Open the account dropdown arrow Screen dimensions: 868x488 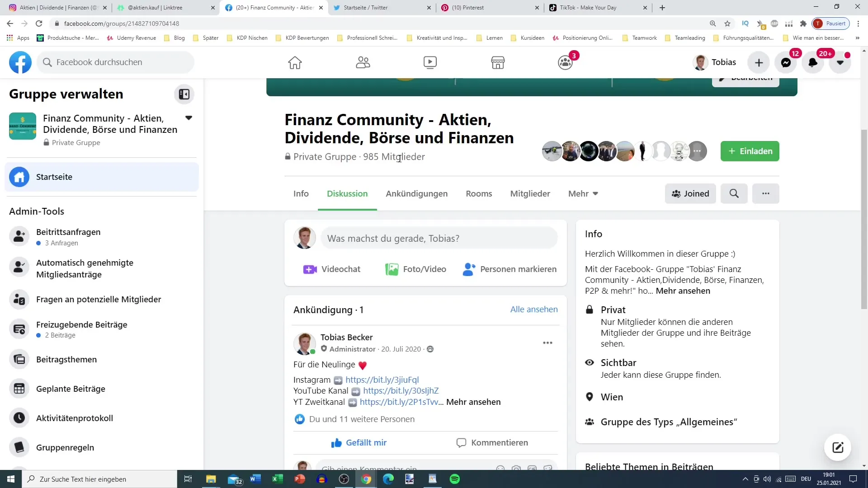pos(840,62)
